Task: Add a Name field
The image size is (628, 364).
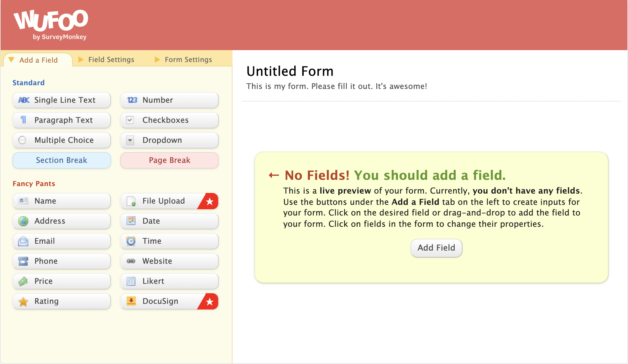Action: tap(62, 201)
